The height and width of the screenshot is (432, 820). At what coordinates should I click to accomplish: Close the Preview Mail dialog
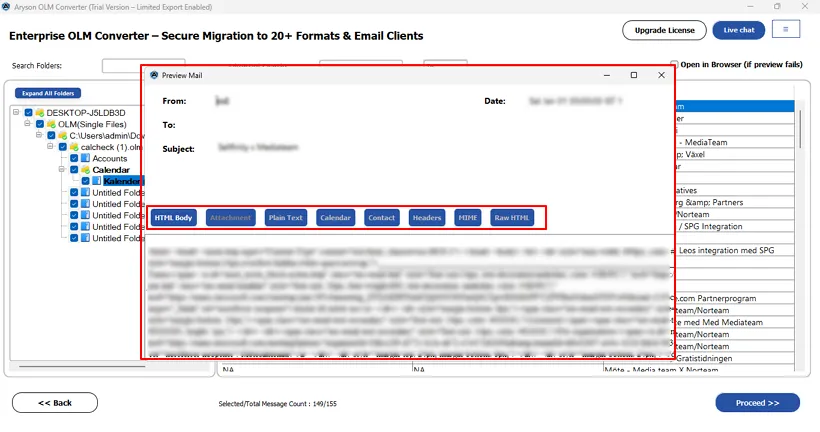pos(661,75)
